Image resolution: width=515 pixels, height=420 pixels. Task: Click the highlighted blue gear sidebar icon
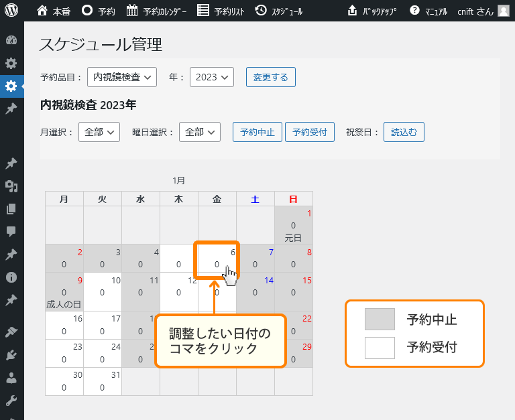click(11, 86)
